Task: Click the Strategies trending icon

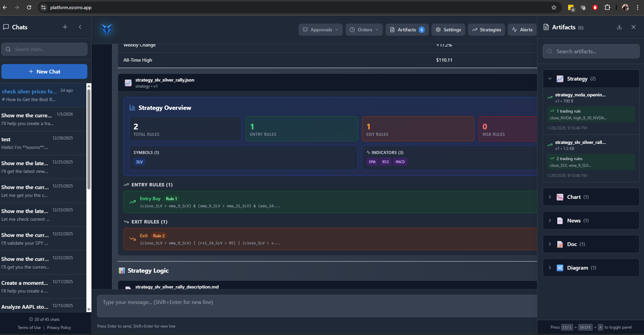Action: tap(476, 30)
